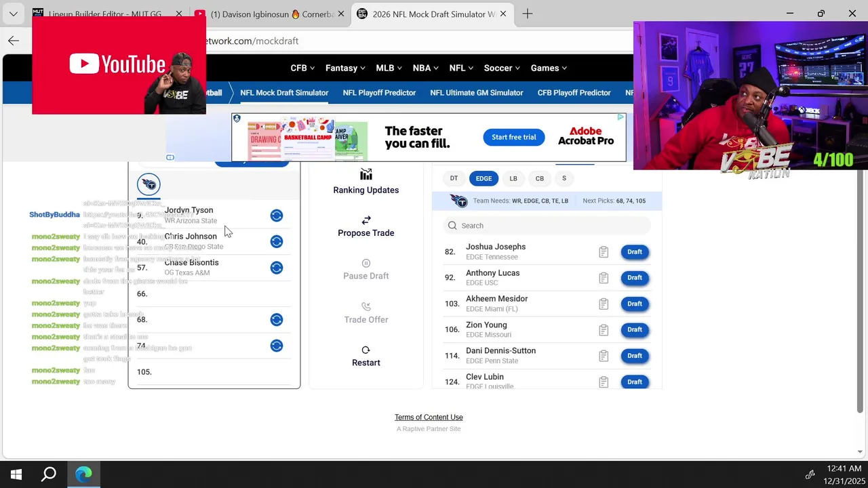The height and width of the screenshot is (488, 868).
Task: Open CFB Playoff Predictor nav item
Action: coord(574,93)
